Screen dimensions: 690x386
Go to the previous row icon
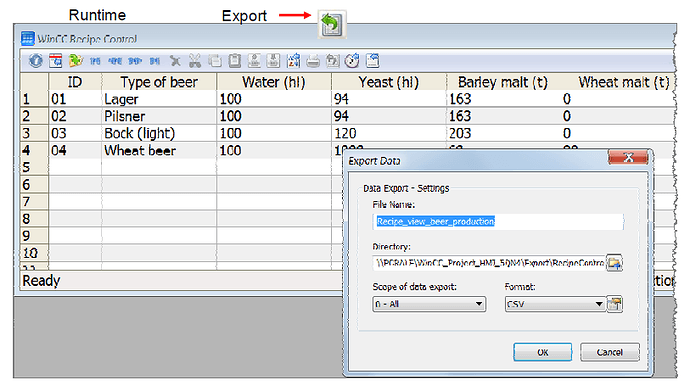115,61
